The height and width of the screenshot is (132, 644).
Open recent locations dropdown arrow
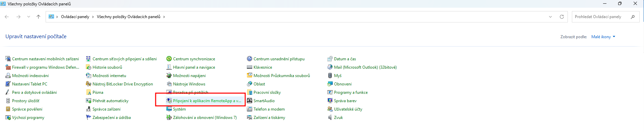[x=29, y=17]
